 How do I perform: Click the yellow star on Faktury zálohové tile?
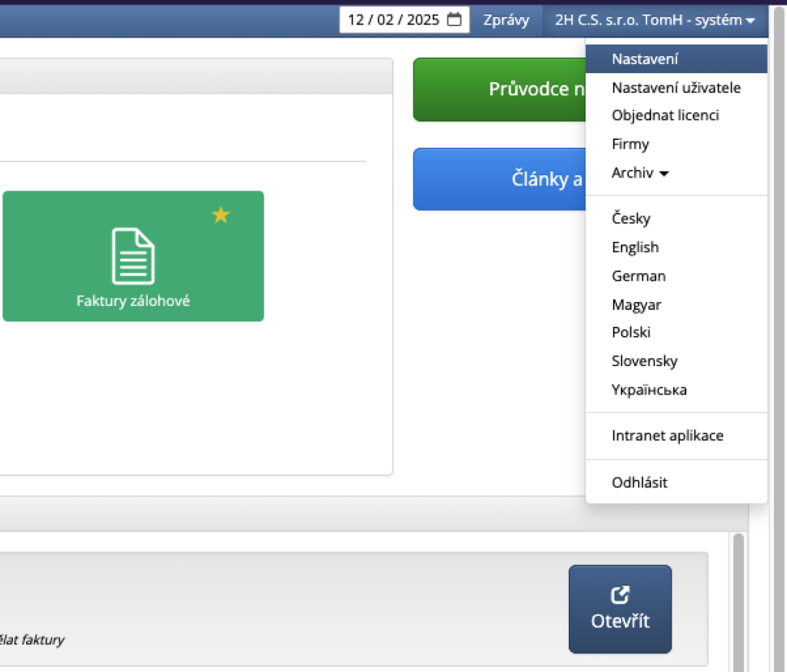tap(221, 215)
